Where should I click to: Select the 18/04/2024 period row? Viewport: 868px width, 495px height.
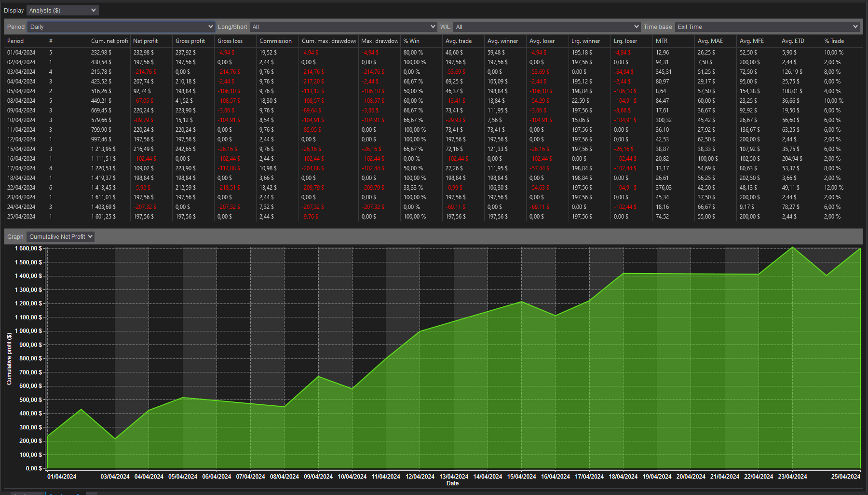[x=434, y=178]
